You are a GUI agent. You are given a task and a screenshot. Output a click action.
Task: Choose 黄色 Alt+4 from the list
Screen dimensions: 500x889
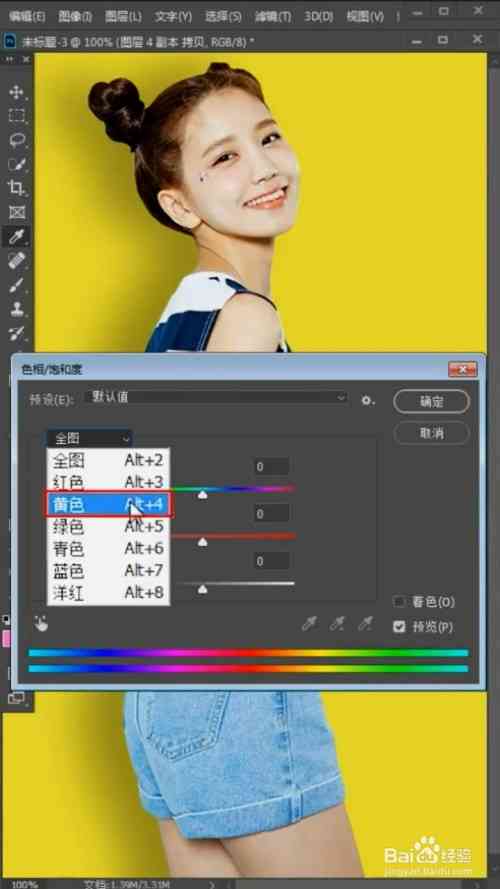pos(108,504)
